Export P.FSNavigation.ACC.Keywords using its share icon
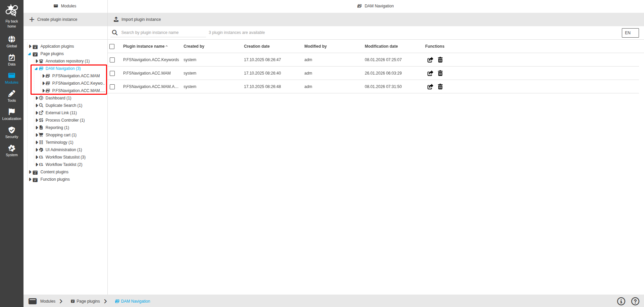 (x=430, y=60)
